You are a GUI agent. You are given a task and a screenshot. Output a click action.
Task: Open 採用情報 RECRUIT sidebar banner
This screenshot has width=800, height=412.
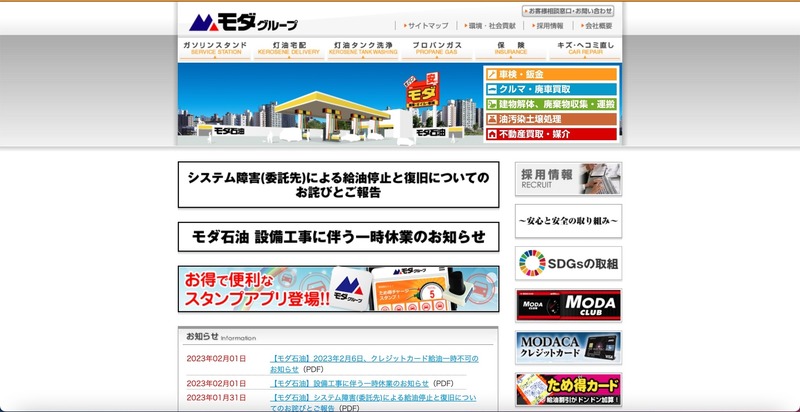coord(568,179)
